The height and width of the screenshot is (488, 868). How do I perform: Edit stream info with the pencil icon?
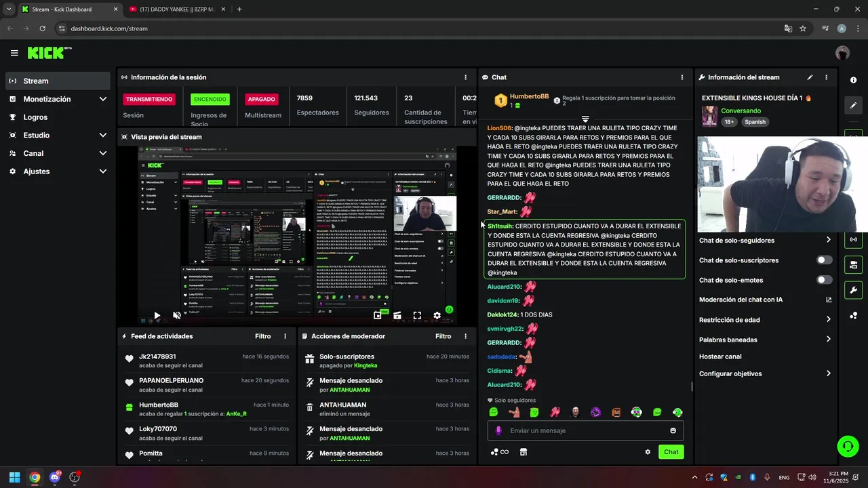click(x=810, y=77)
